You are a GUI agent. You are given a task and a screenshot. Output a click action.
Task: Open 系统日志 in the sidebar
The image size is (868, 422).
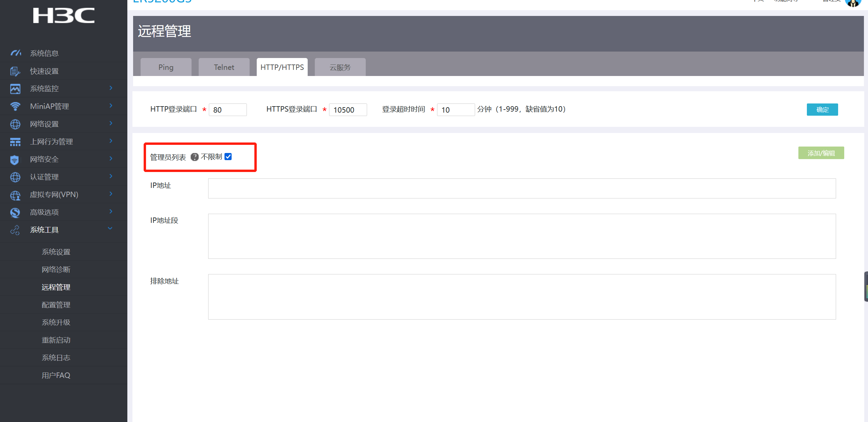click(x=56, y=358)
